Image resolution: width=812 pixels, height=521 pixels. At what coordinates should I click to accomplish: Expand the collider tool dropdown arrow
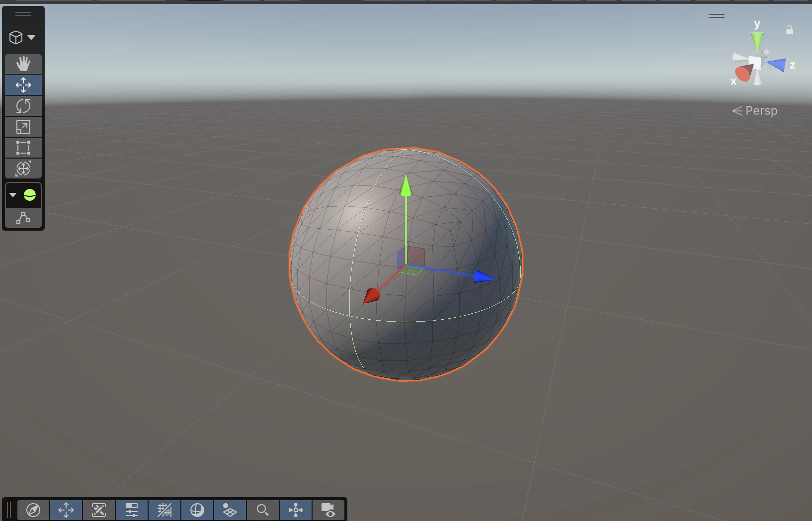click(x=13, y=195)
